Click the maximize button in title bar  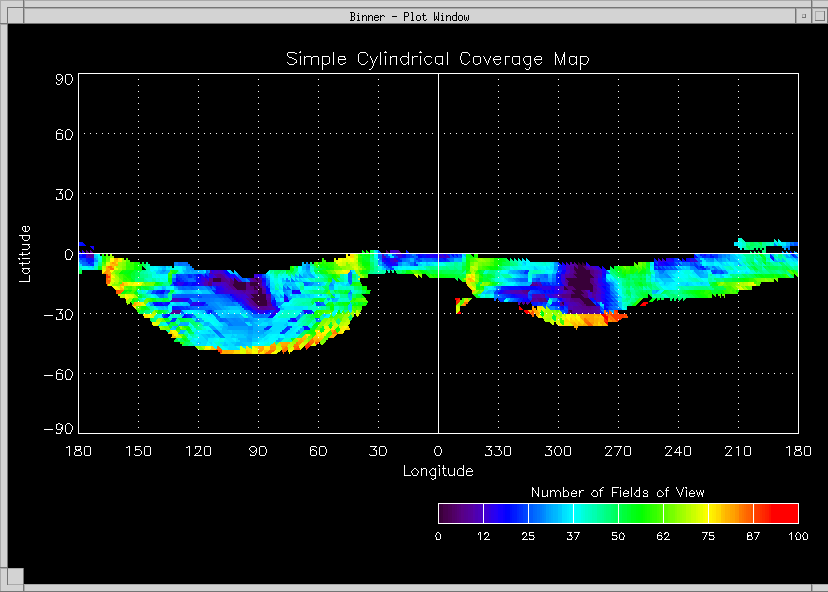point(818,16)
